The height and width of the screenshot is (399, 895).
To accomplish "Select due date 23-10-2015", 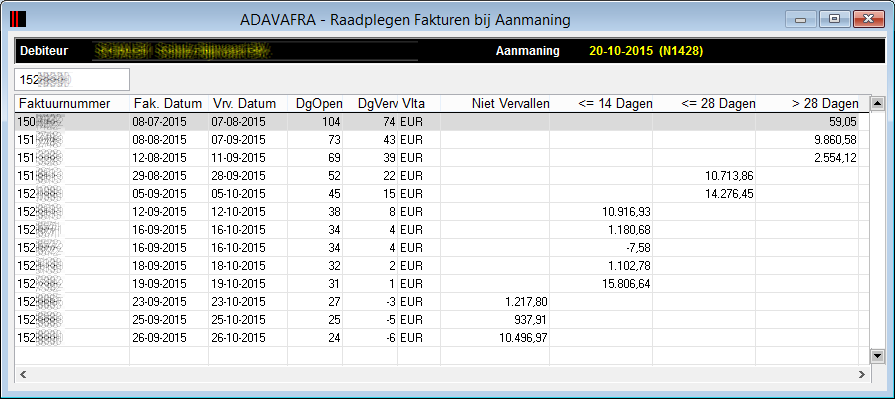I will 238,302.
